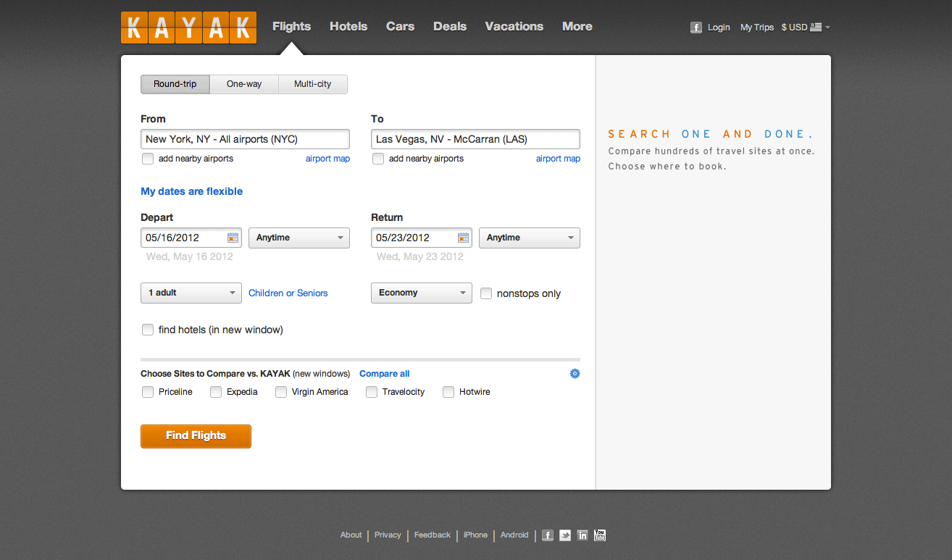Open the Return date calendar icon

(463, 238)
